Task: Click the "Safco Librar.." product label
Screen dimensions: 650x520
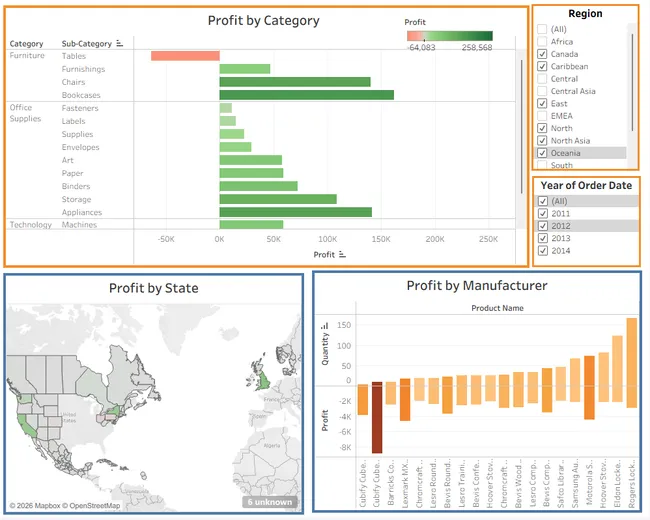Action: tap(561, 483)
